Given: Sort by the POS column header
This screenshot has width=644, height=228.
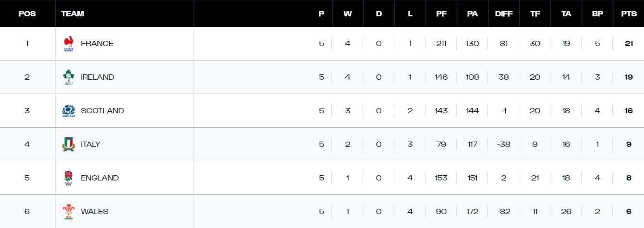Looking at the screenshot, I should 27,14.
